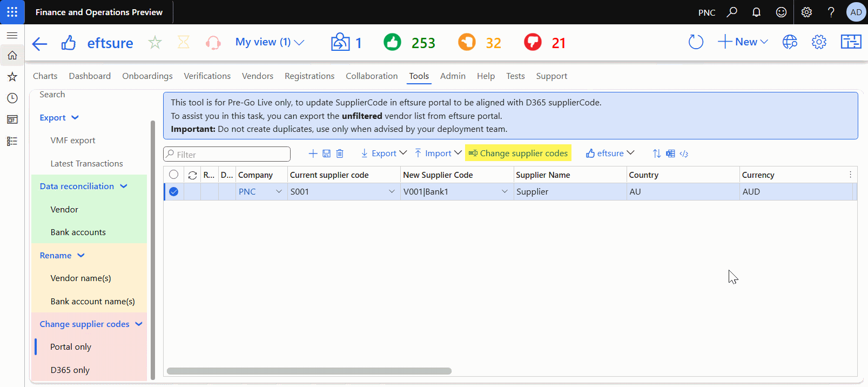Click the green star favorite icon

(x=155, y=42)
